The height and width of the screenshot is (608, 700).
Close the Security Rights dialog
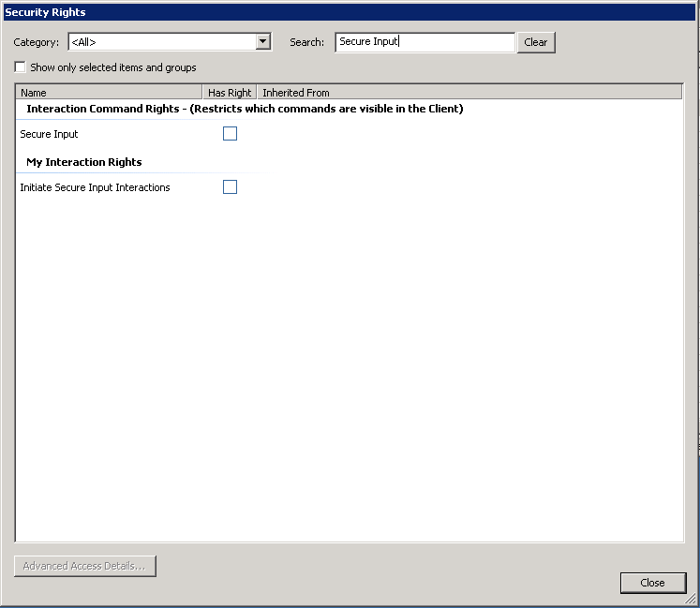point(652,583)
